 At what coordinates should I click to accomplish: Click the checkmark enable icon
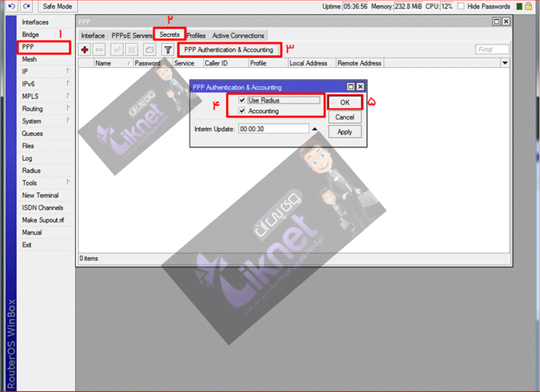(117, 50)
